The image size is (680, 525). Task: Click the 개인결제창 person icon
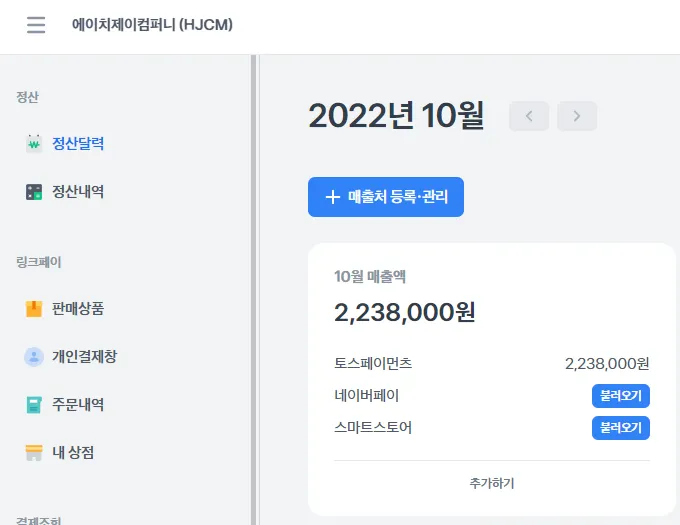point(34,357)
